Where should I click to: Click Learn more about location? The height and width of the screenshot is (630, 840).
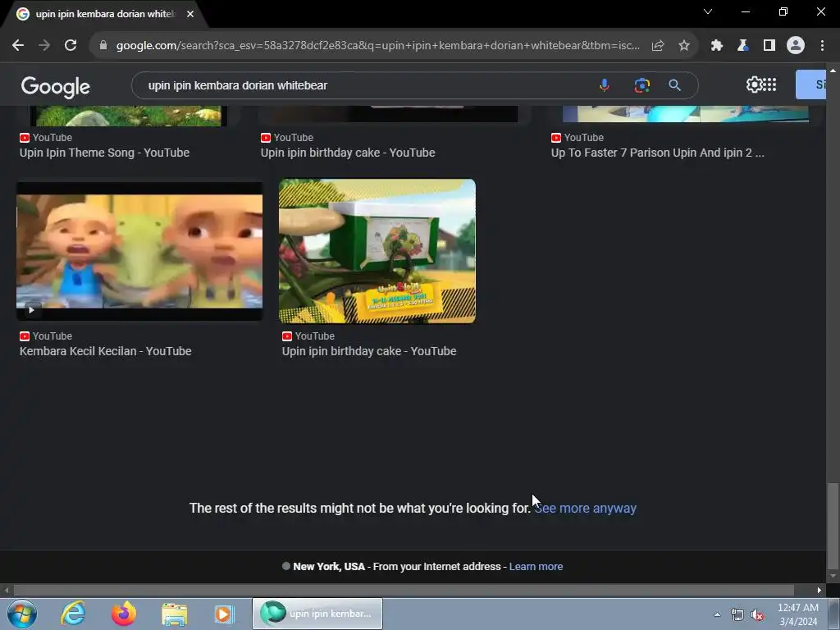click(x=536, y=567)
